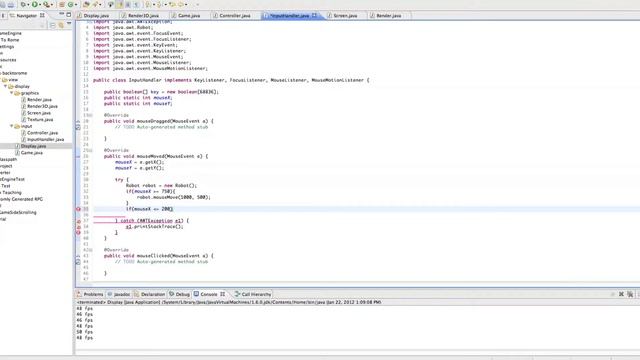
Task: Click the Save All toolbar icon
Action: [2, 4]
